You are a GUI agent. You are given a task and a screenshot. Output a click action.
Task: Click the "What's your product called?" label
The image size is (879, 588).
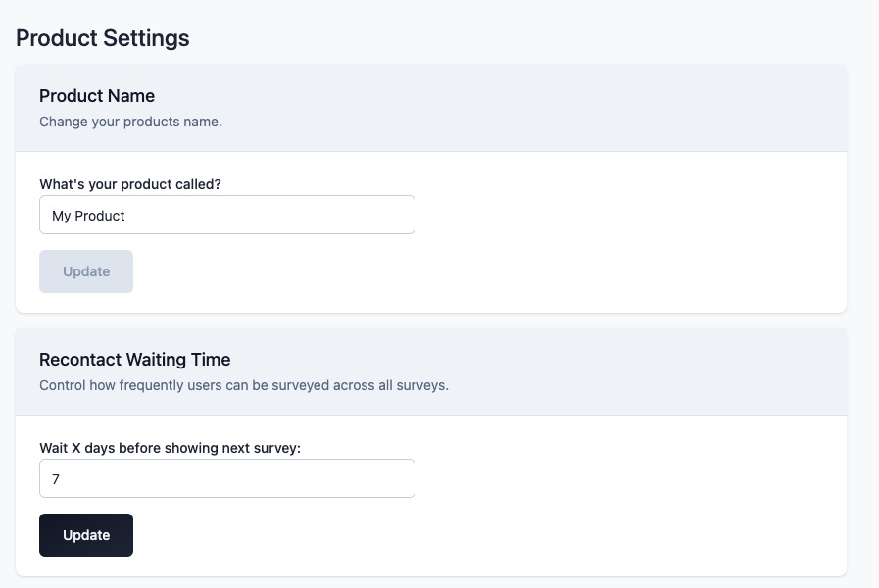coord(129,184)
